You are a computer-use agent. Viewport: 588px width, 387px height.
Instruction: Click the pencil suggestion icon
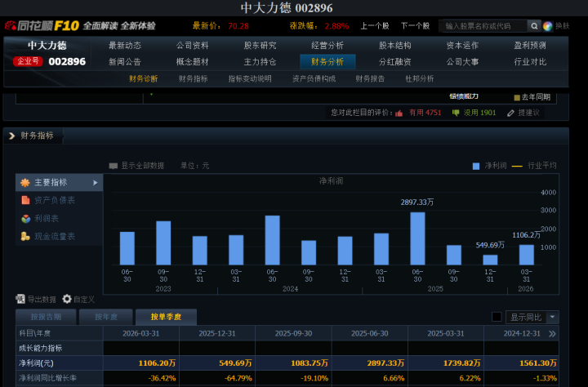pyautogui.click(x=510, y=113)
